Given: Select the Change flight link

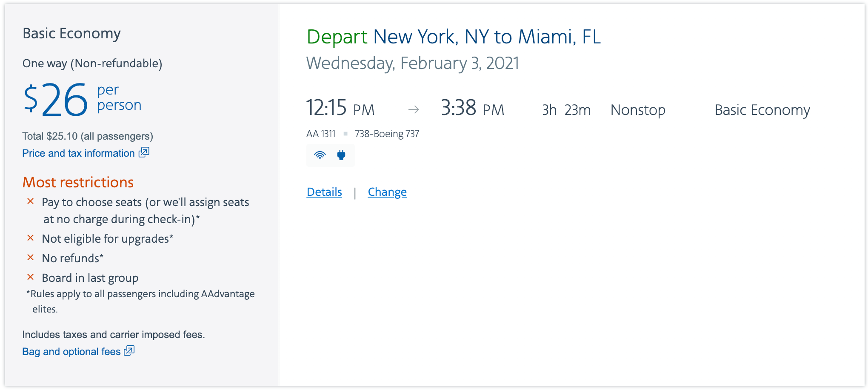Looking at the screenshot, I should tap(387, 192).
